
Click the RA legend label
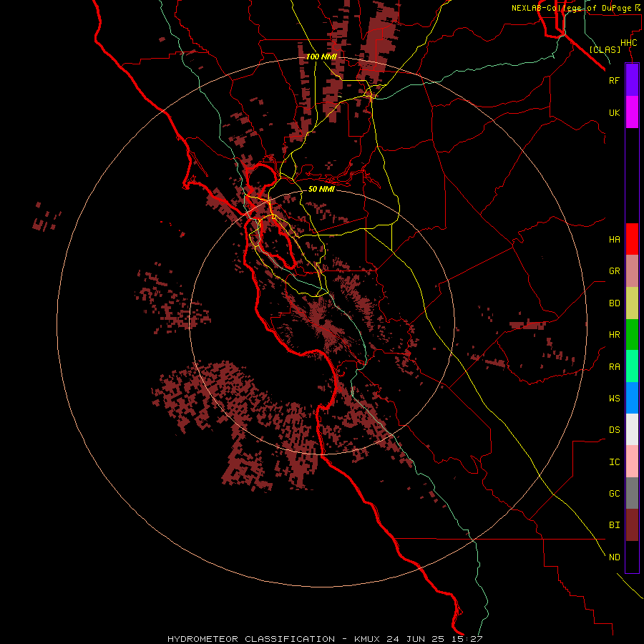[614, 367]
